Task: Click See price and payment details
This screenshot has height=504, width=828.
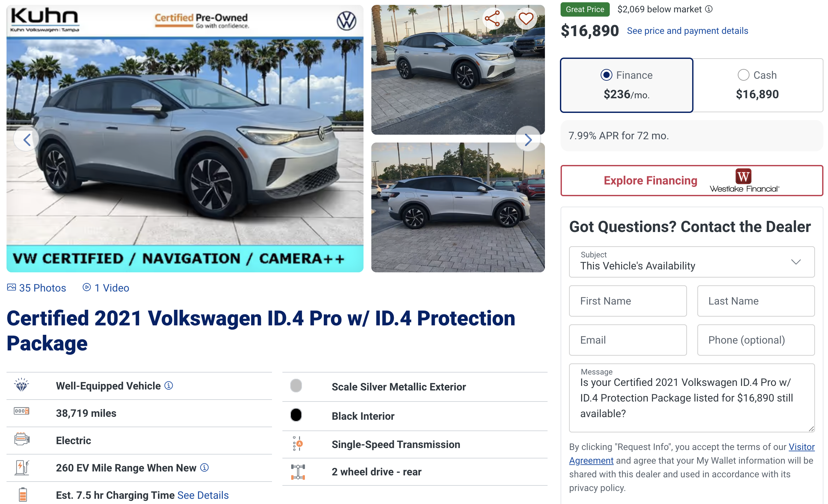Action: pyautogui.click(x=688, y=31)
